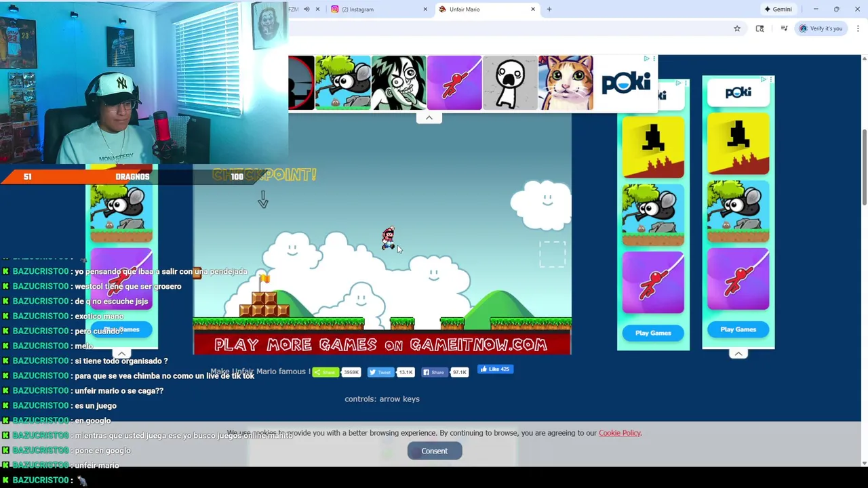Close the top banner ad
This screenshot has height=488, width=868.
(x=654, y=59)
